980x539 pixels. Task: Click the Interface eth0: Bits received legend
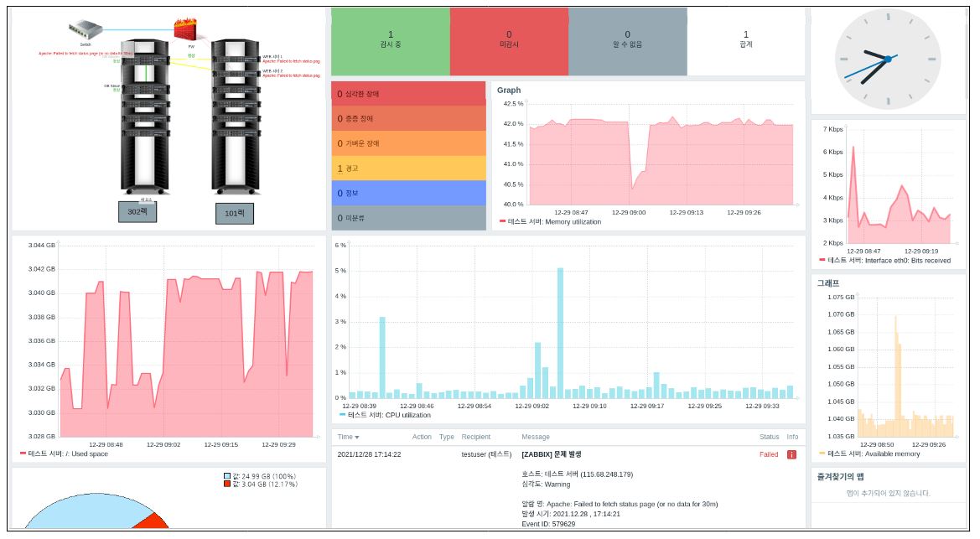(x=885, y=260)
